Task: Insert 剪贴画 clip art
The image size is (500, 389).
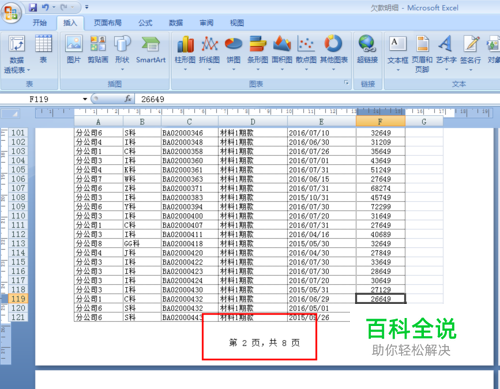Action: click(x=98, y=49)
